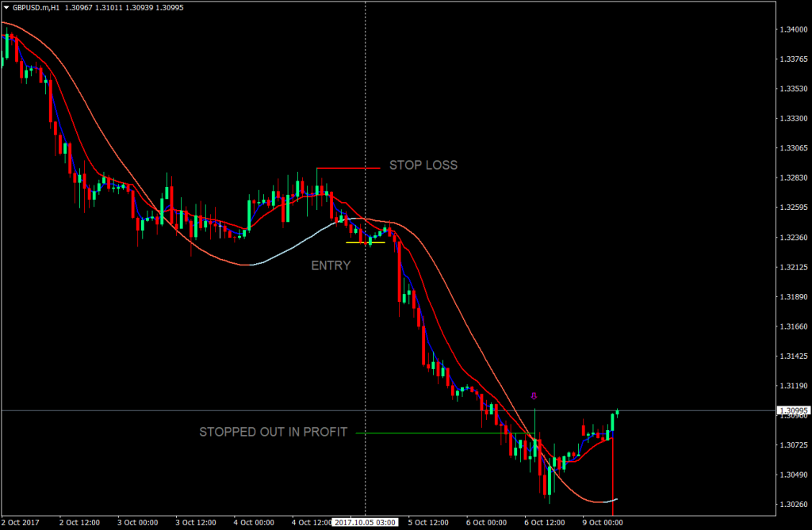This screenshot has width=812, height=530.
Task: Click the STOP LOSS text label
Action: coord(423,166)
